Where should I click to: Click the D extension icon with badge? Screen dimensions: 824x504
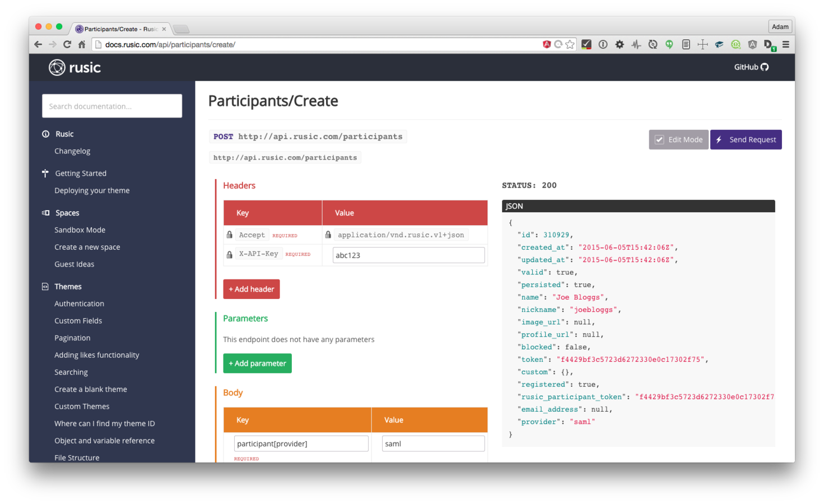pyautogui.click(x=770, y=45)
